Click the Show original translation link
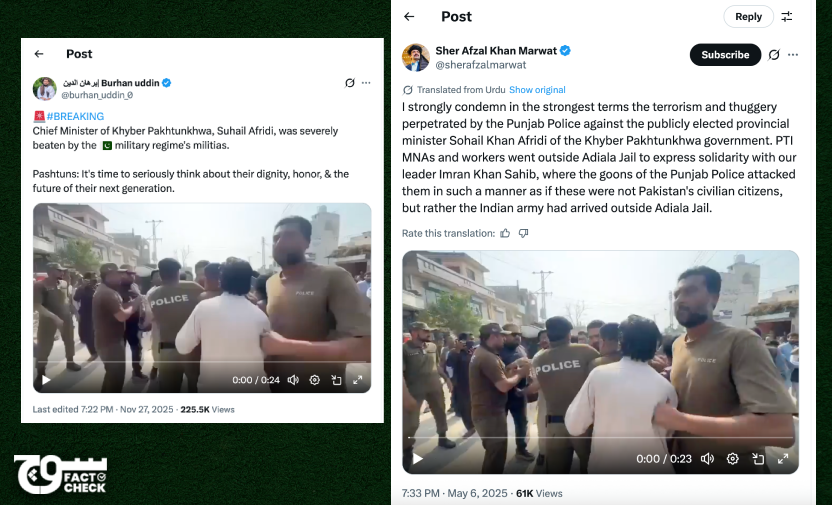The image size is (832, 505). tap(537, 90)
